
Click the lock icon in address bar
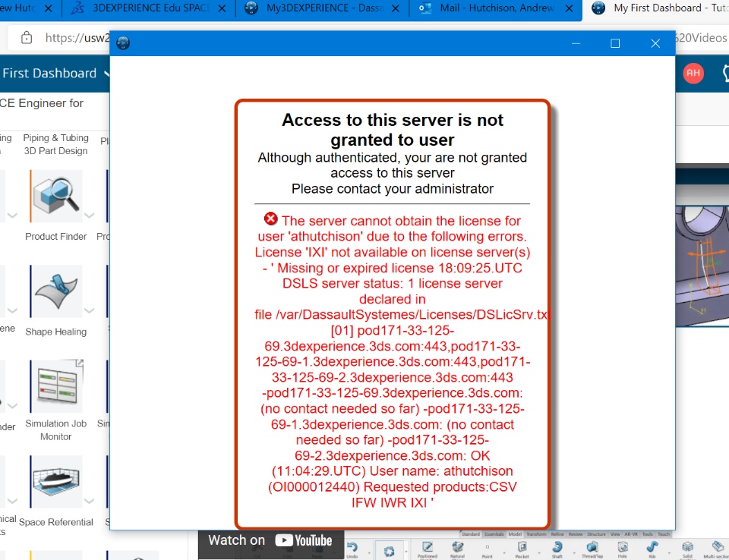point(27,38)
